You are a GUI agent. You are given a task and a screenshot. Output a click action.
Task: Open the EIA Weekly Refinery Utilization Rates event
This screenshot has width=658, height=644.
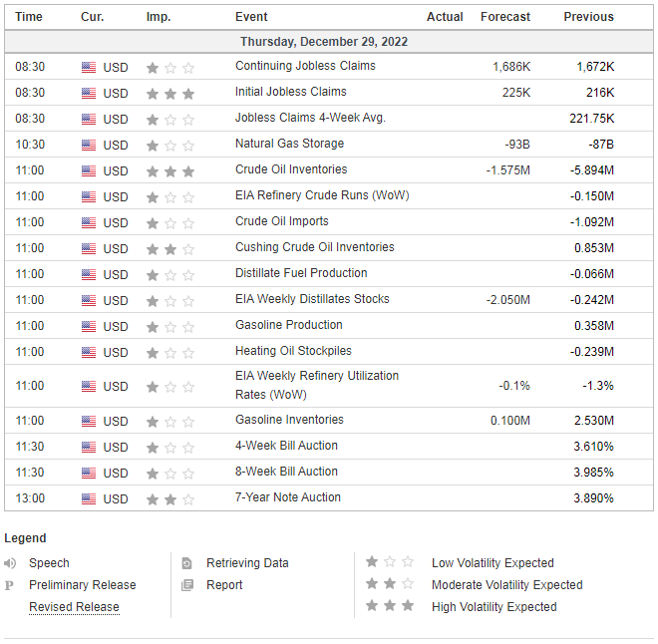(x=317, y=385)
